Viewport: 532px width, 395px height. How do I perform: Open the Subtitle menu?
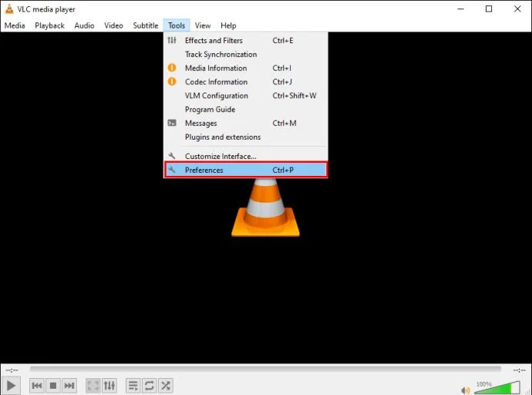coord(146,25)
